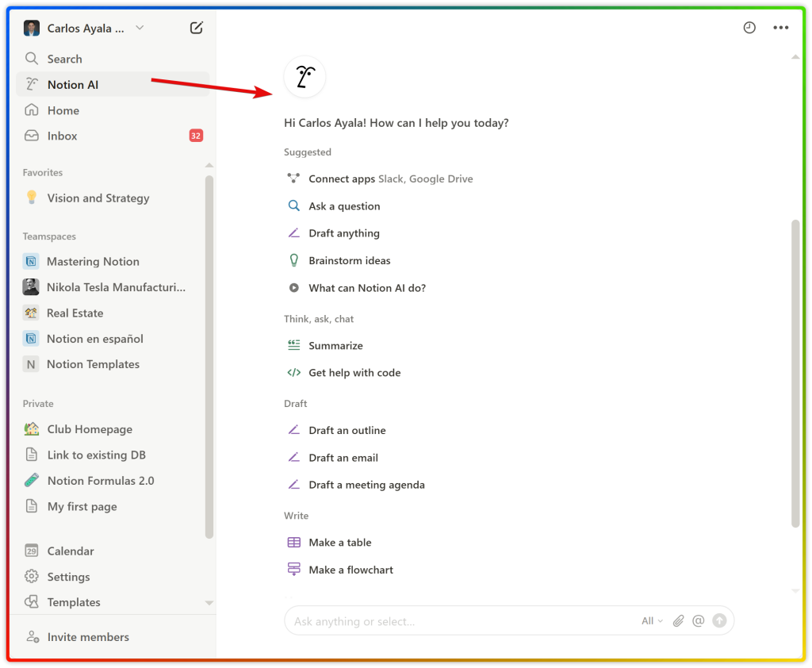The image size is (812, 668).
Task: Click the Notion en español teamspace icon
Action: pos(31,339)
